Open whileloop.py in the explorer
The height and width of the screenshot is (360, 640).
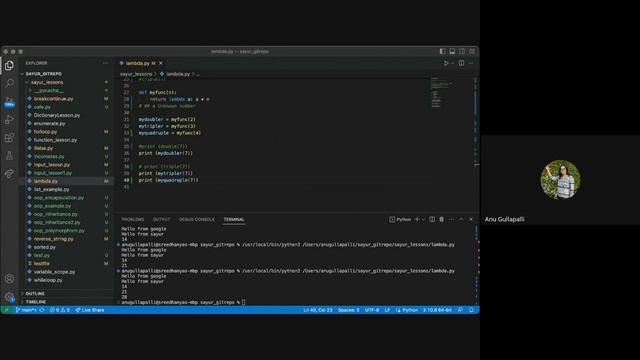click(x=48, y=280)
